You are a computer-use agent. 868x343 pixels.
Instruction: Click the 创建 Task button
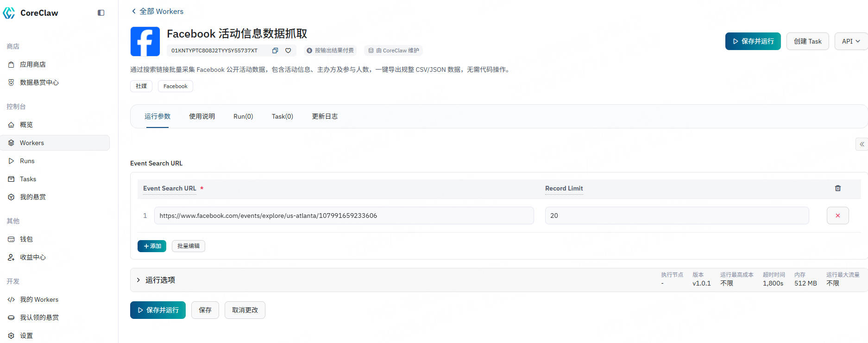tap(807, 41)
